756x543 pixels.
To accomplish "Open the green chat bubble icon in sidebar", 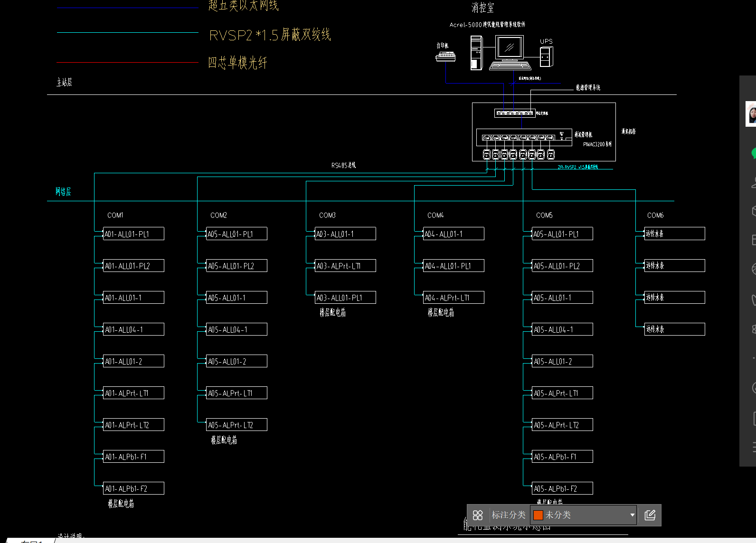I will [754, 153].
